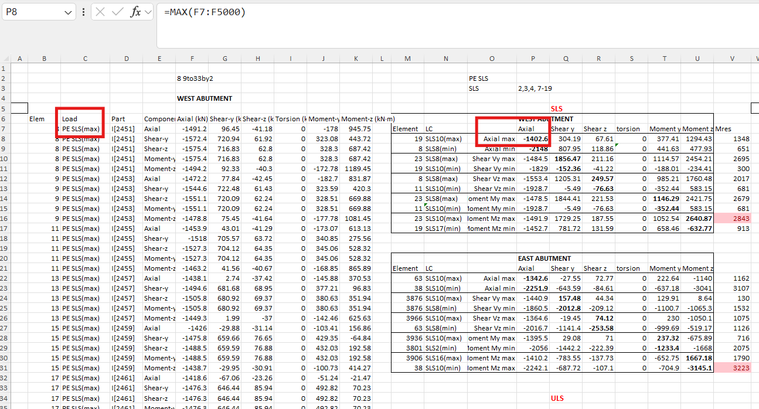Select row 31 header
The height and width of the screenshot is (409, 759).
pyautogui.click(x=4, y=368)
